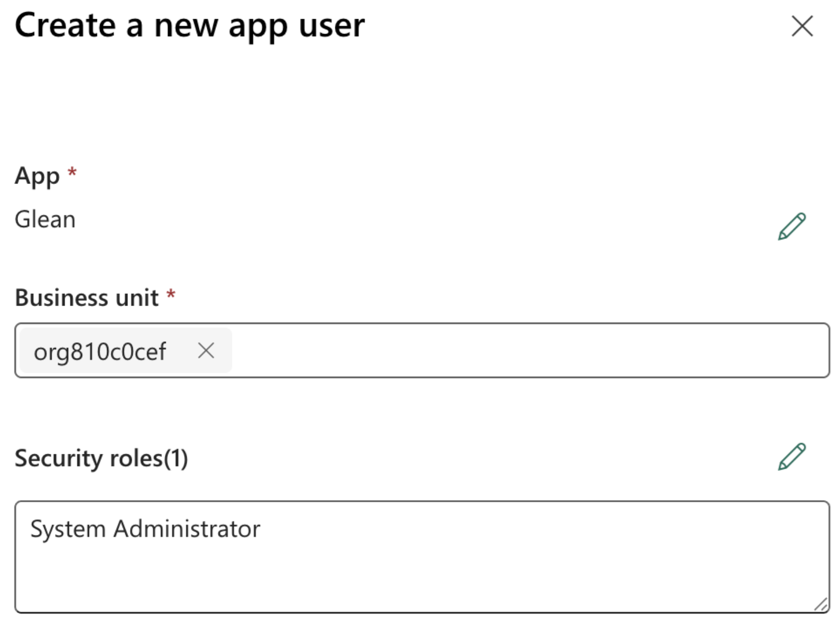Viewport: 840px width, 626px height.
Task: Edit the assigned security roles
Action: (x=791, y=457)
